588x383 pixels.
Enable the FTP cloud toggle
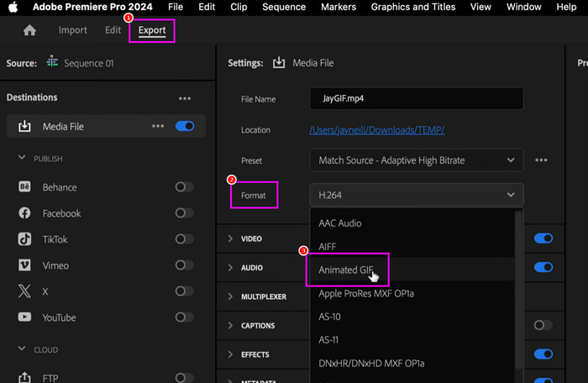point(185,377)
